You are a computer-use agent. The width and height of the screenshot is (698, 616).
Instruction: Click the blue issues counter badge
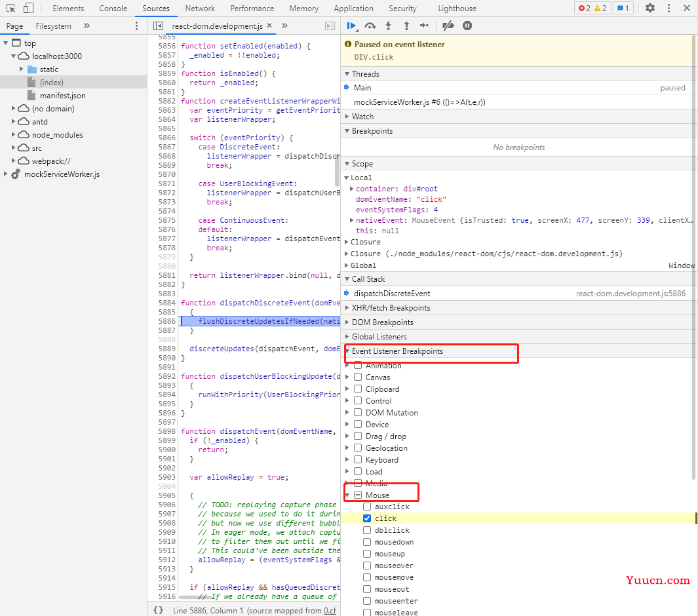(x=623, y=8)
